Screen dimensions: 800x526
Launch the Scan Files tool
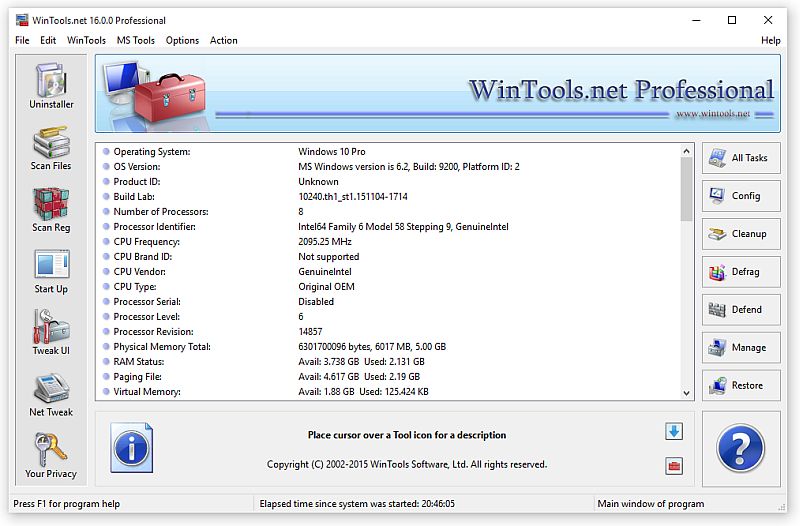[x=50, y=148]
